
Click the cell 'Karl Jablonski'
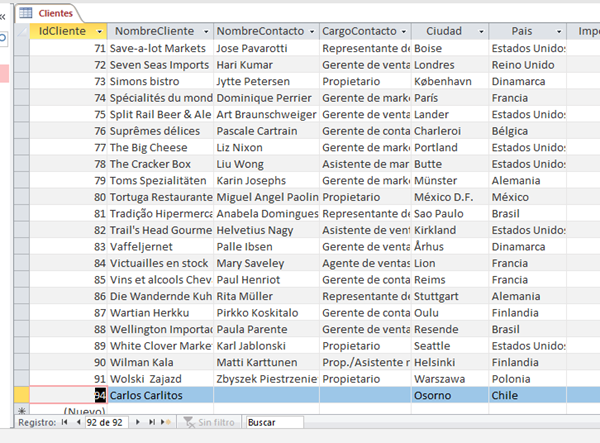[x=266, y=345]
